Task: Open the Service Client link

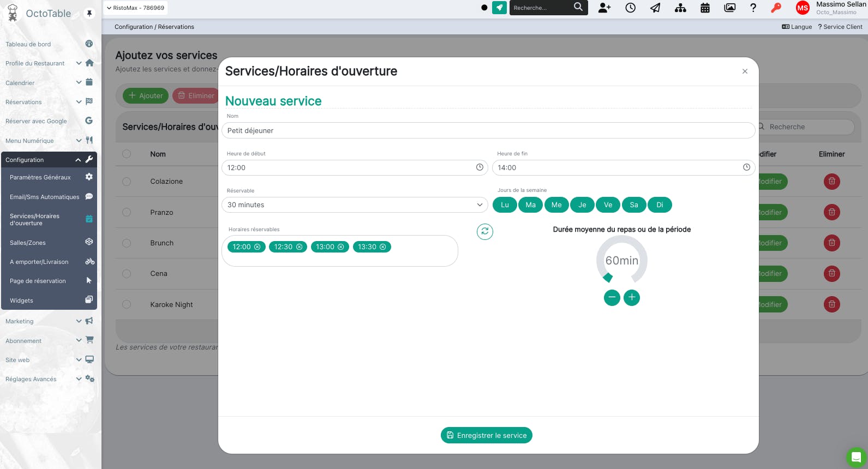Action: (x=840, y=27)
